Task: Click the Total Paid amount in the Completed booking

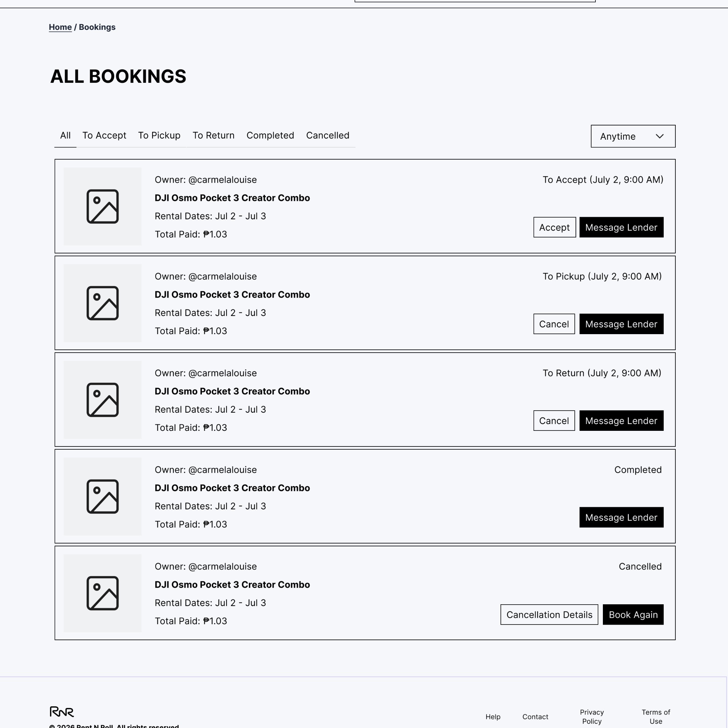Action: click(x=191, y=524)
